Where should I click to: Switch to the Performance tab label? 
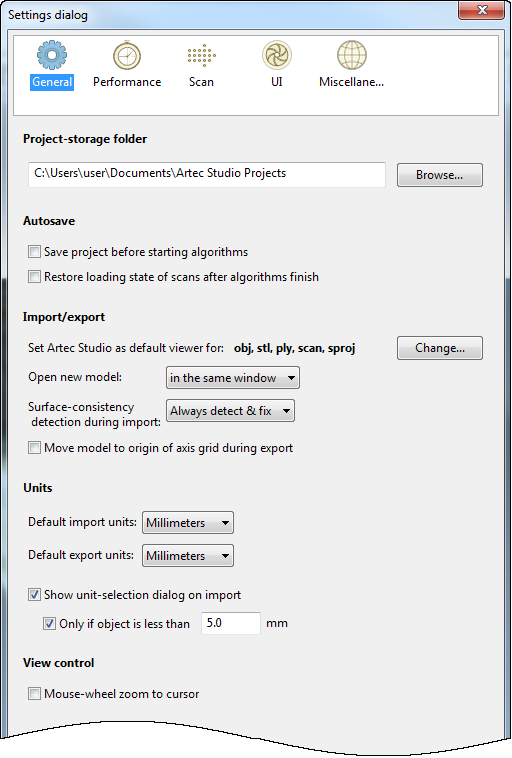[x=127, y=82]
